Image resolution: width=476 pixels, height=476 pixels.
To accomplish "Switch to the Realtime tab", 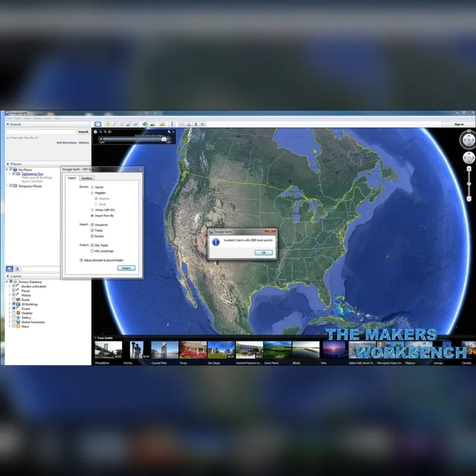I will click(x=87, y=178).
